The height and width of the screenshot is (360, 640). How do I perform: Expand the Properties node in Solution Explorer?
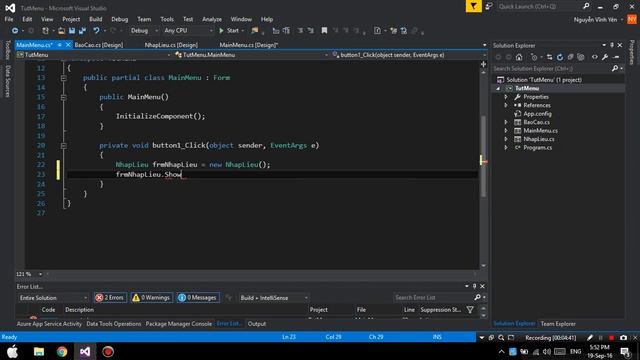(x=506, y=97)
